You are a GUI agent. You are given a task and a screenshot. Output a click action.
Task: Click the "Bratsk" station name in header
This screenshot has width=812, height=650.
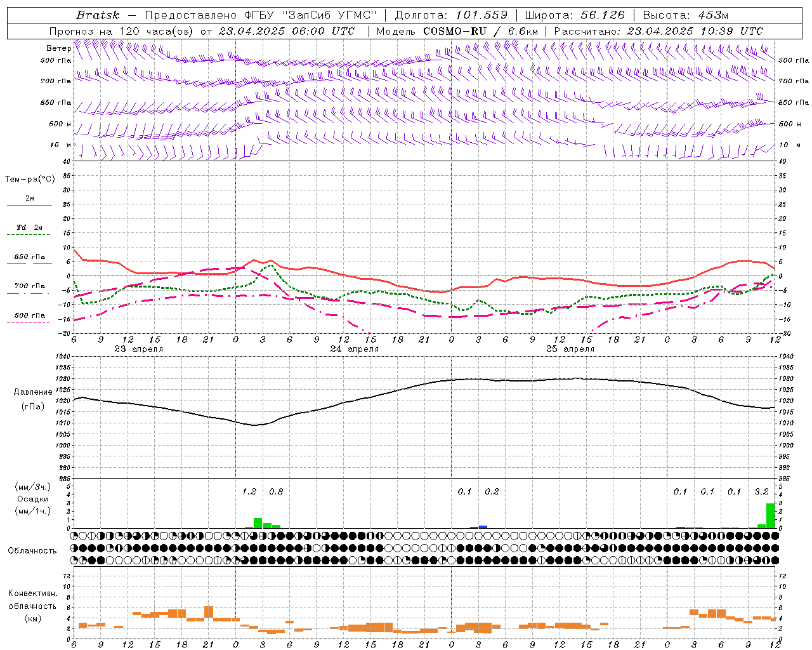click(x=98, y=15)
